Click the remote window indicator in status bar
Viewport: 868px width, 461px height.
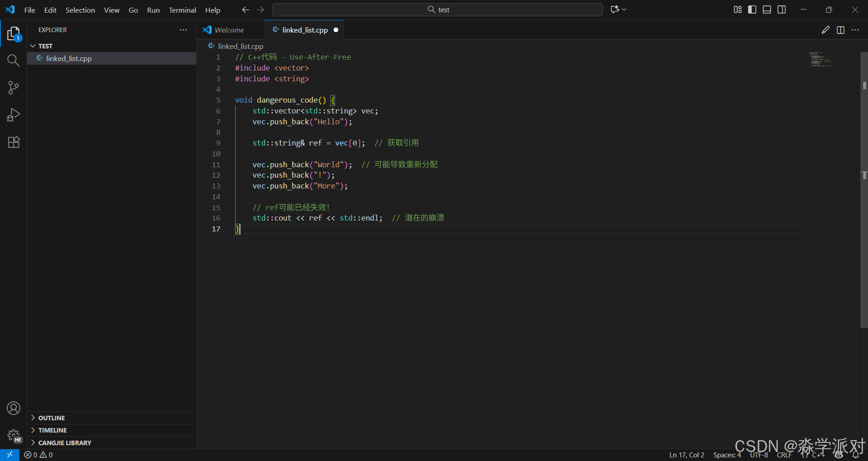9,455
